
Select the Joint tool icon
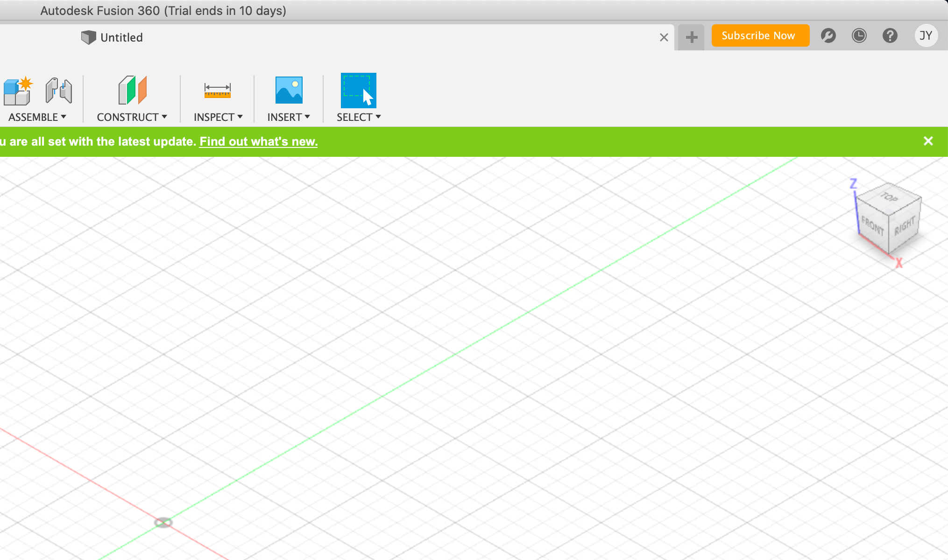[59, 91]
